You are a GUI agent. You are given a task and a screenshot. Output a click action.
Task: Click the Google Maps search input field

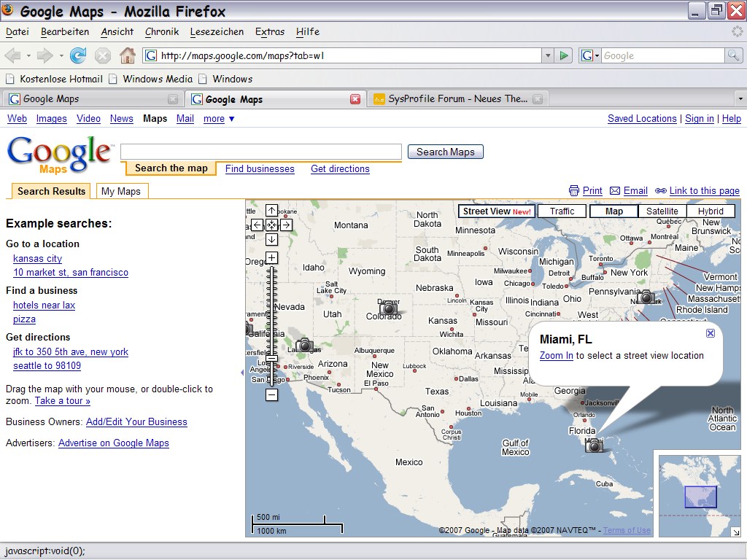[261, 152]
